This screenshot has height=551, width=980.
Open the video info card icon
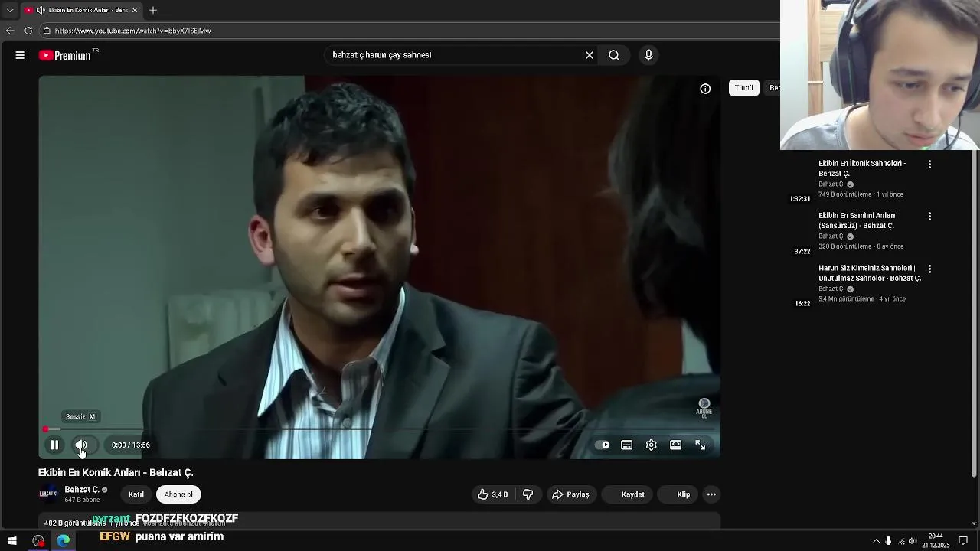point(705,89)
